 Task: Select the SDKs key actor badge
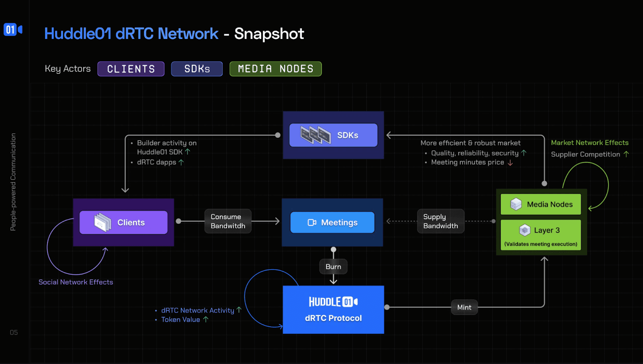(197, 69)
